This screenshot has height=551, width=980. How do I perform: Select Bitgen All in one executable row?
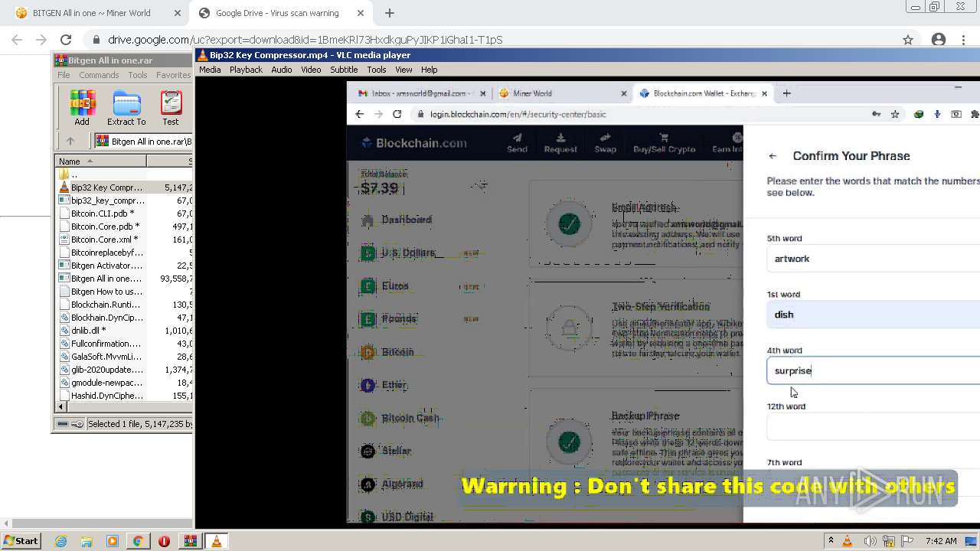click(x=124, y=279)
